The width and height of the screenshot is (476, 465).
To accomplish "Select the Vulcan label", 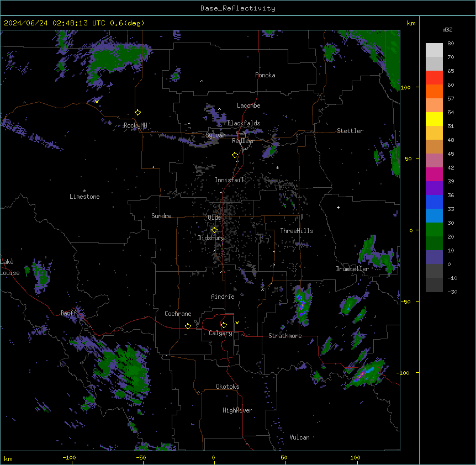I will 300,437.
